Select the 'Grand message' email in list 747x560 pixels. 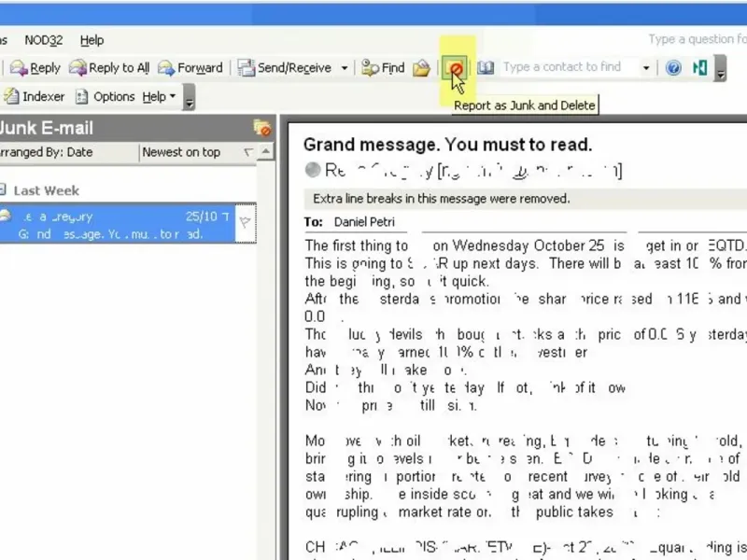point(118,224)
